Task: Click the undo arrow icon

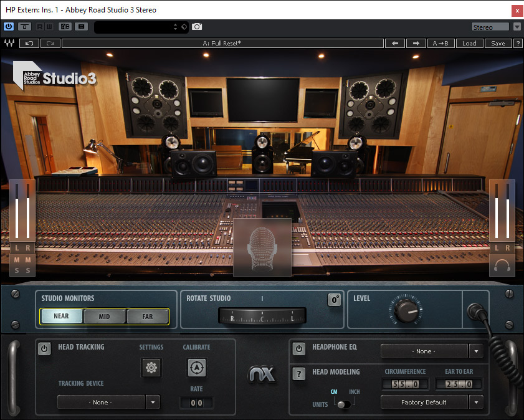Action: [29, 44]
